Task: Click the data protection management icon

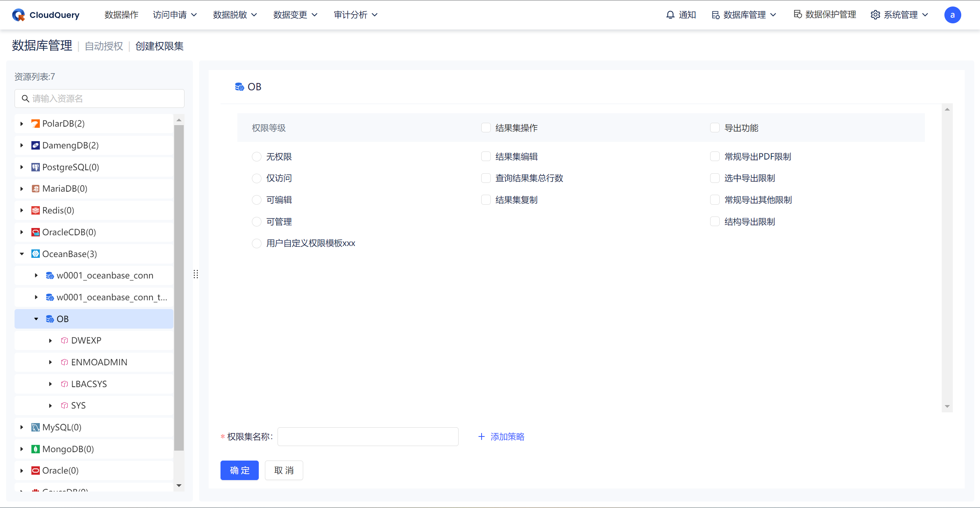Action: 798,15
